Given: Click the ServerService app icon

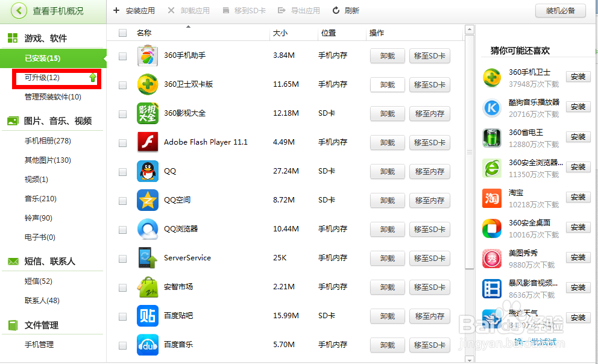Looking at the screenshot, I should coord(148,258).
